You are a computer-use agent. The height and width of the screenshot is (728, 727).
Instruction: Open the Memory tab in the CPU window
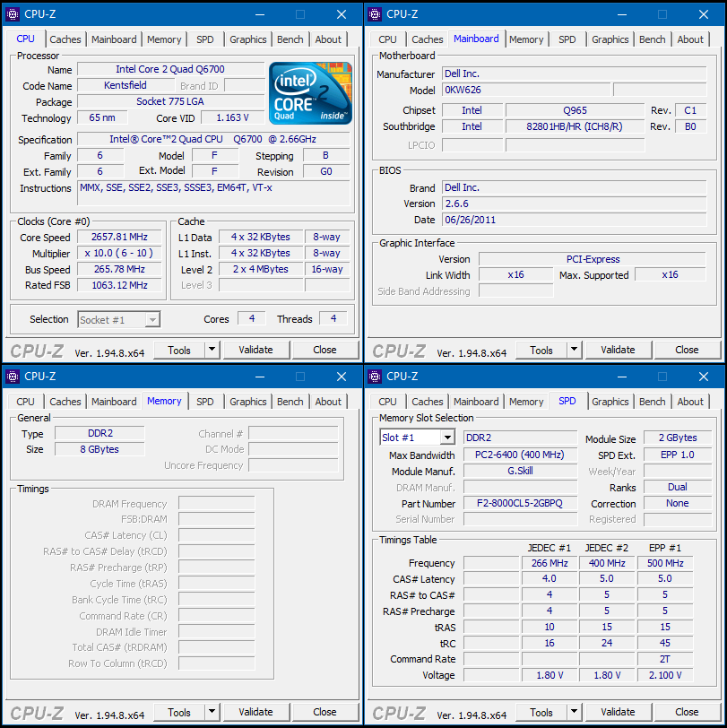[x=164, y=39]
